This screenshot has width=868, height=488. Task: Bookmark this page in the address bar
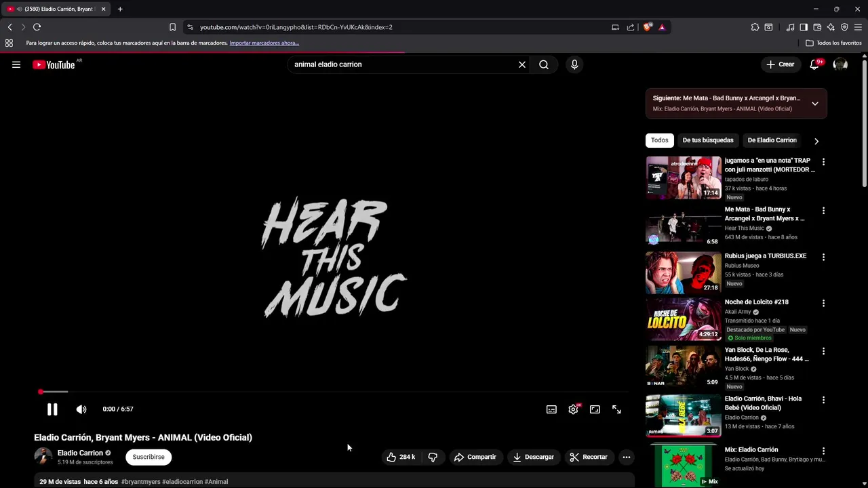point(172,27)
